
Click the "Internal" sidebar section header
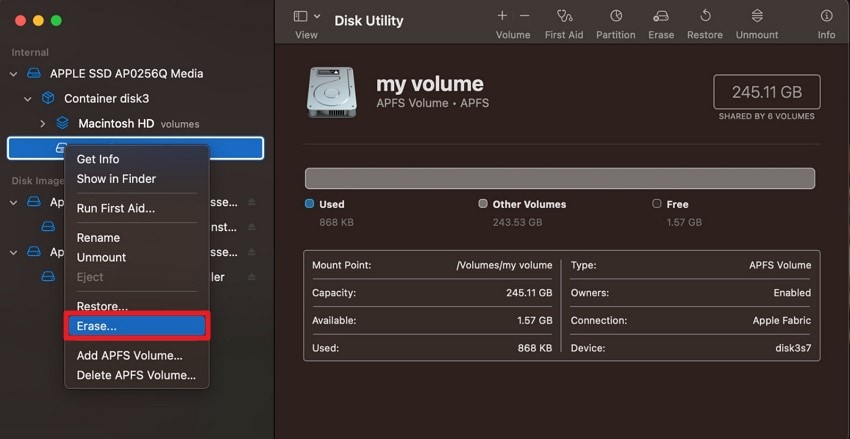30,52
